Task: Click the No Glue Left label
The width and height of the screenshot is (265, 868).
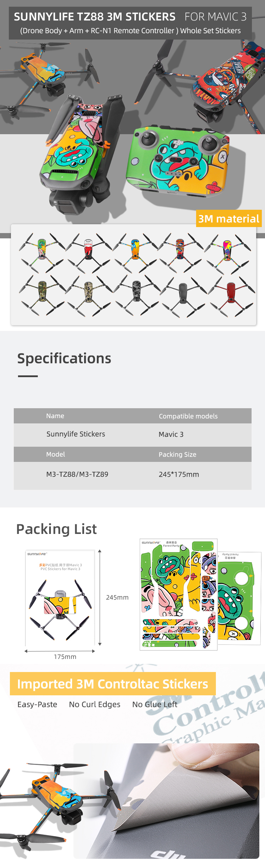Action: 155,704
